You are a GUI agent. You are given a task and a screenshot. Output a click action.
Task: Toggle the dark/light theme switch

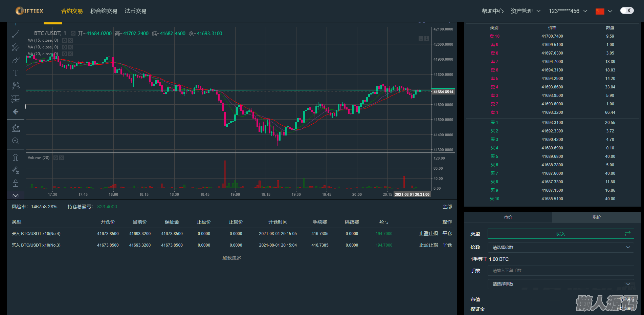click(627, 10)
